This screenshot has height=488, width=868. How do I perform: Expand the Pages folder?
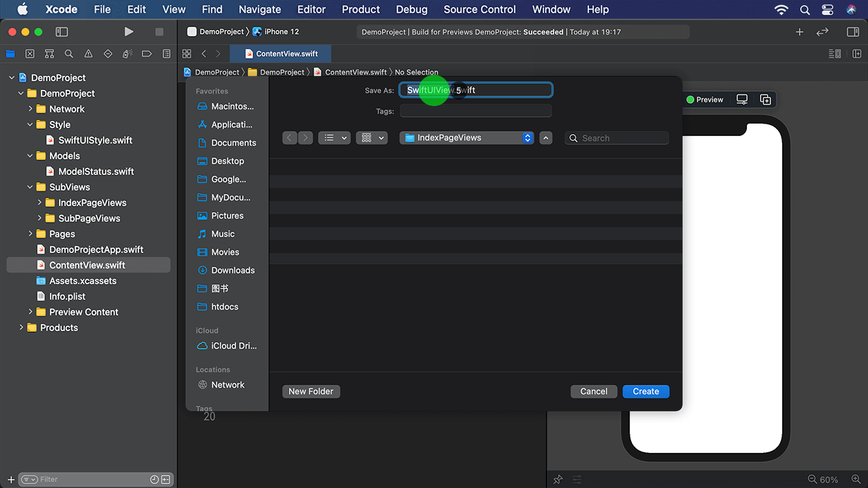[30, 234]
